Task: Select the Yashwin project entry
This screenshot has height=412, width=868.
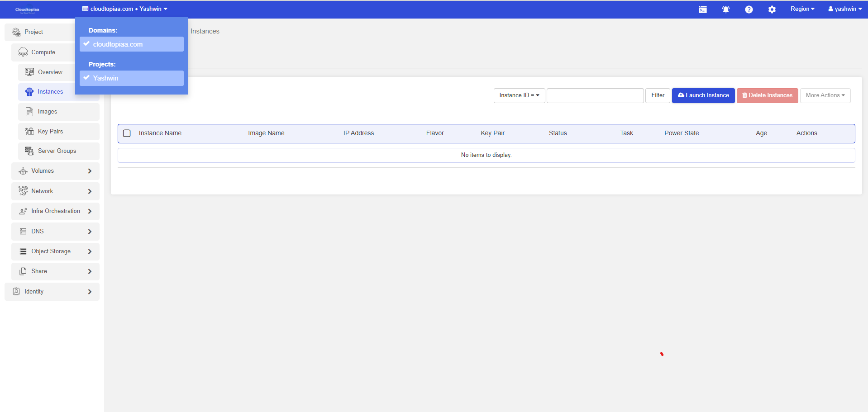Action: point(131,78)
